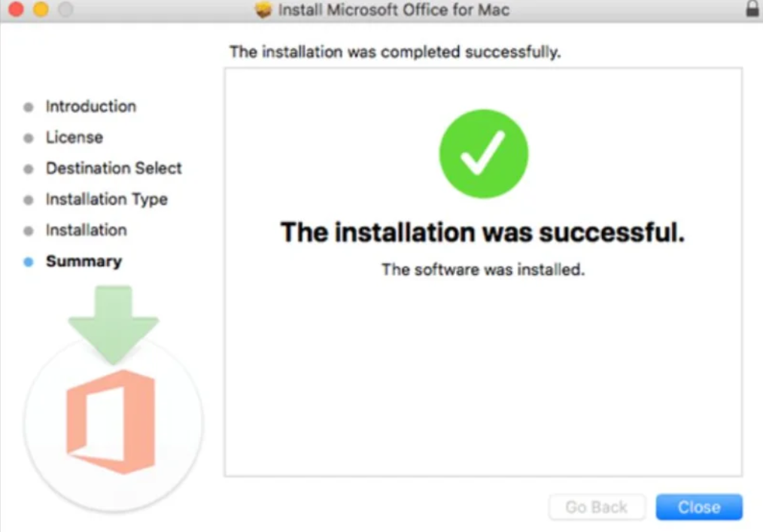Select the Summary step in the sidebar

click(84, 261)
